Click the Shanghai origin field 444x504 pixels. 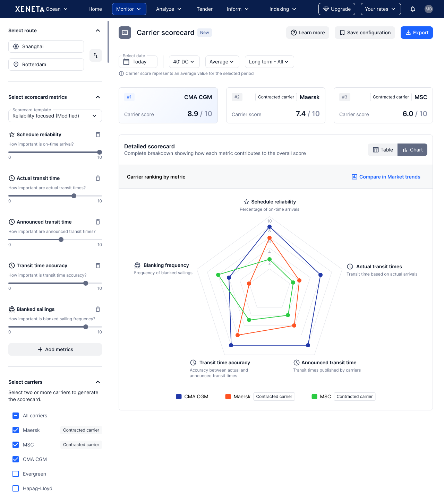click(46, 46)
